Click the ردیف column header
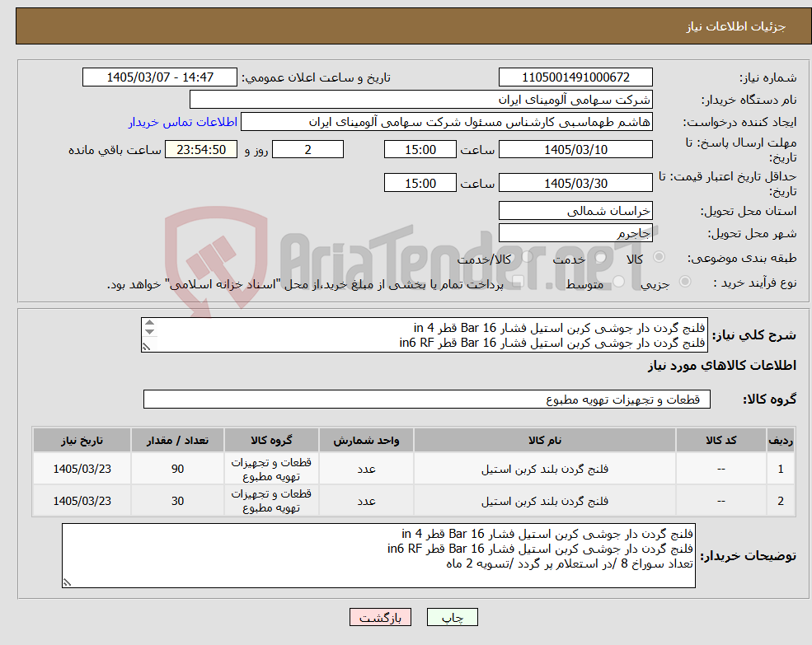 point(781,441)
